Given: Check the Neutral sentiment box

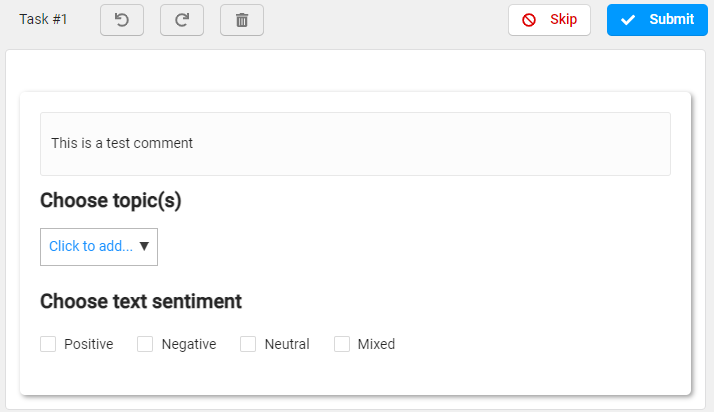Looking at the screenshot, I should click(x=248, y=344).
